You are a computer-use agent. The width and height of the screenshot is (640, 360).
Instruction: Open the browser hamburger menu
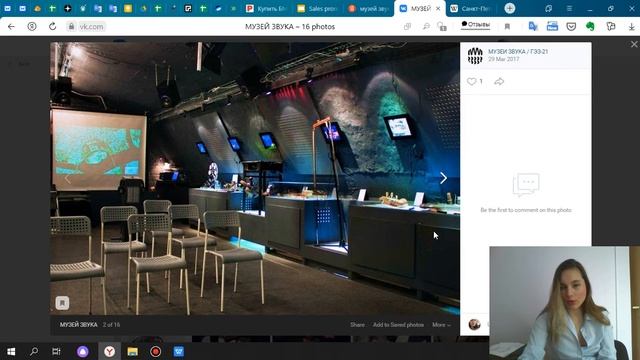click(569, 9)
